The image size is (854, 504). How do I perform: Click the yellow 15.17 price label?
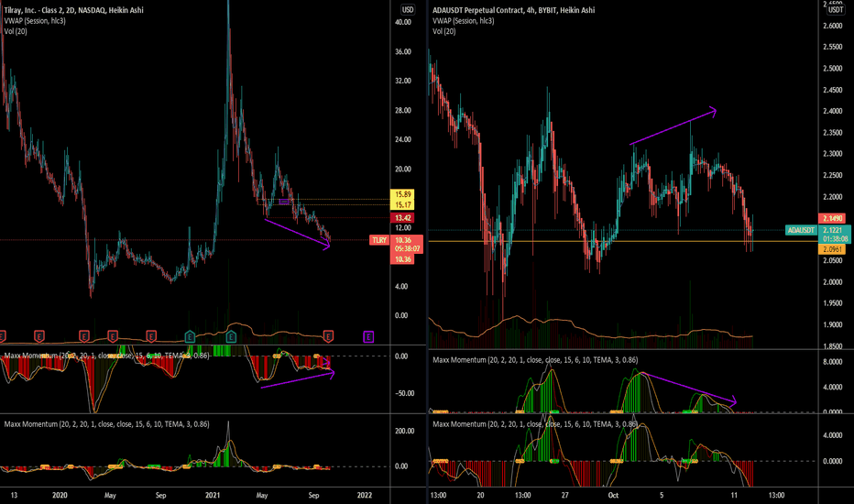tap(402, 205)
